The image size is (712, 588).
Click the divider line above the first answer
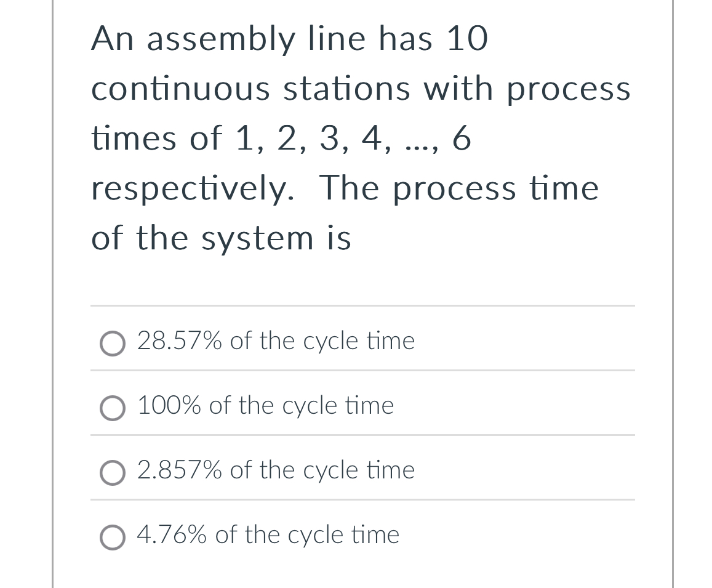coord(362,306)
